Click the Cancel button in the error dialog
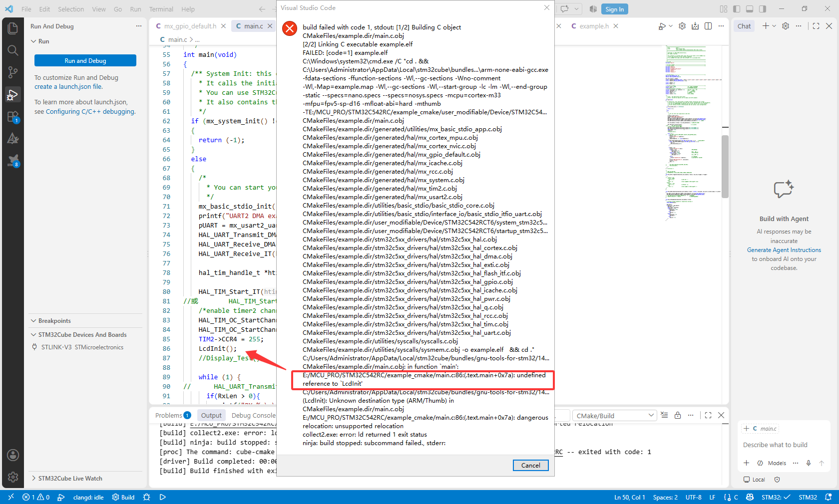The image size is (839, 504). 530,465
